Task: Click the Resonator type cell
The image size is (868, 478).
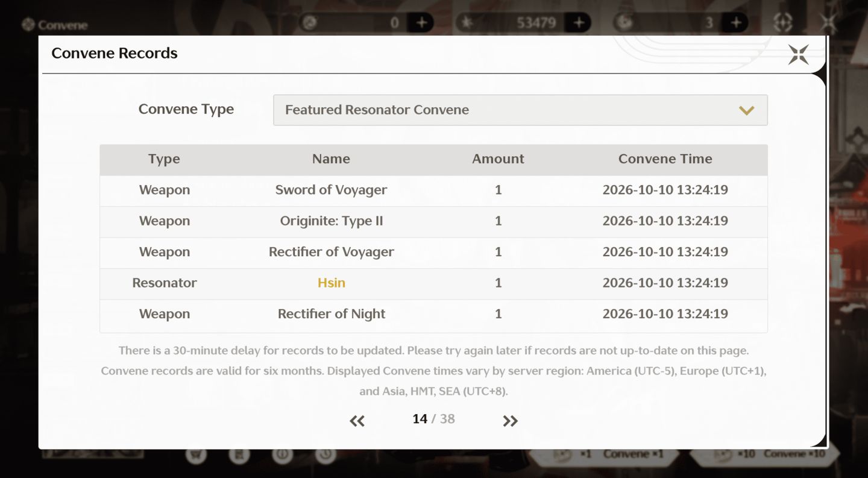Action: point(165,283)
